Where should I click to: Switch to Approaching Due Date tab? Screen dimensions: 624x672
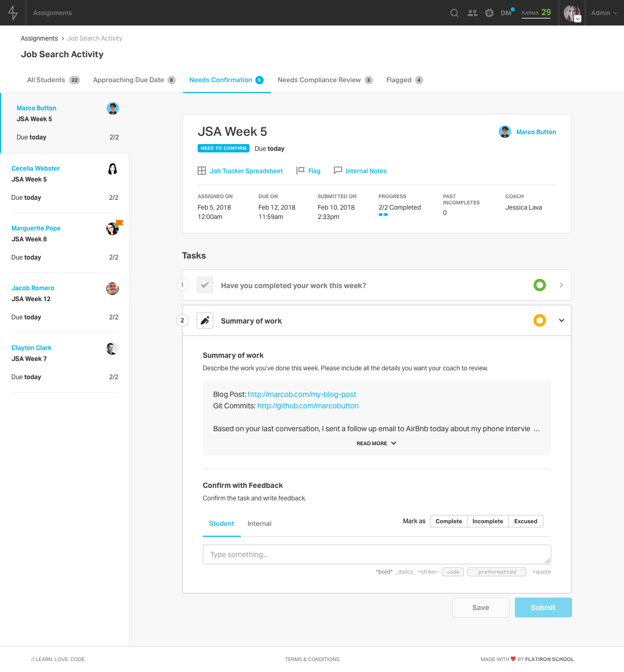click(134, 80)
